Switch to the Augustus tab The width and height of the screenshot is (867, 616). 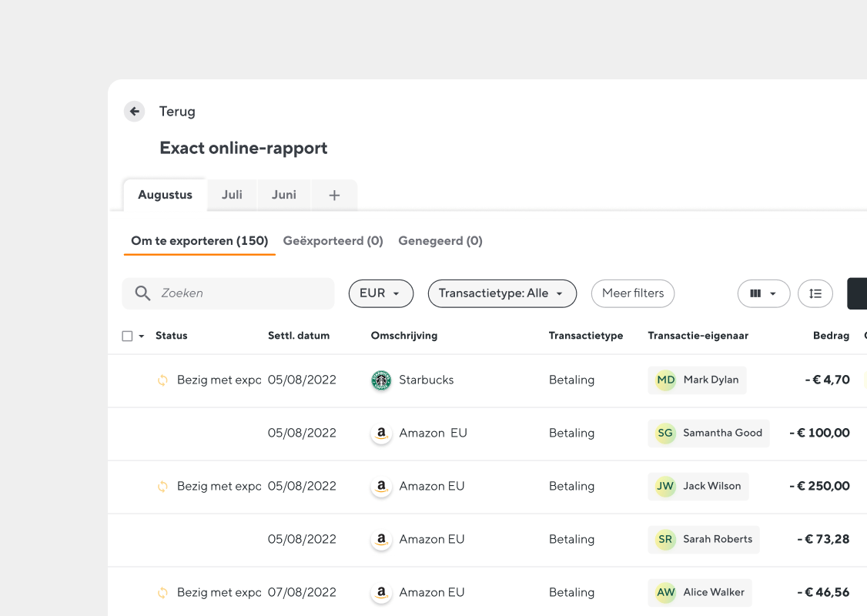[x=165, y=195]
